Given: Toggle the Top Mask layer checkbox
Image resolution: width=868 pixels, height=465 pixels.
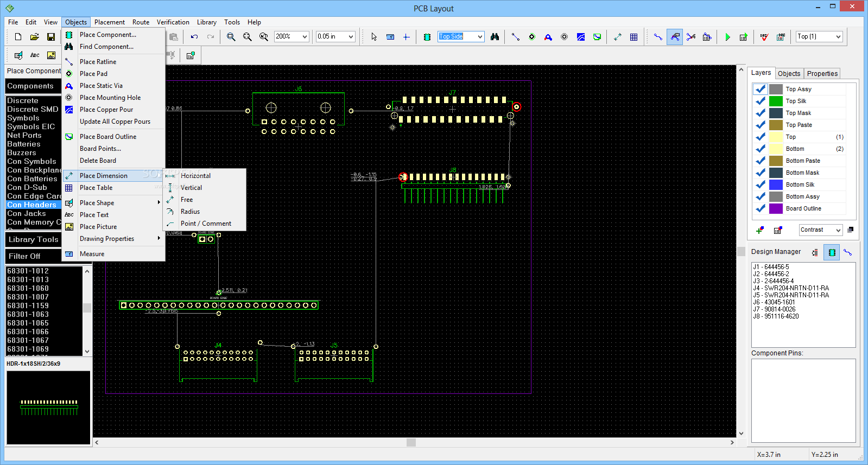Looking at the screenshot, I should point(760,113).
